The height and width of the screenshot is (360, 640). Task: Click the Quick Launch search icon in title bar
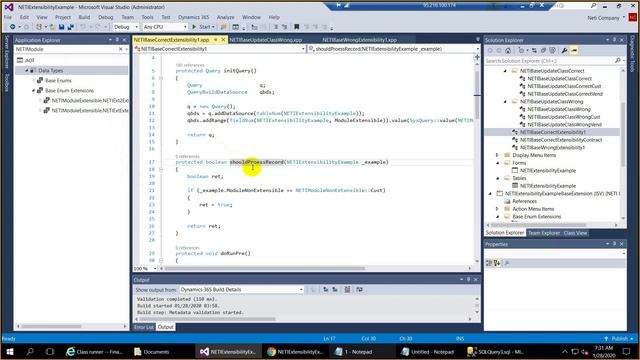pyautogui.click(x=593, y=6)
